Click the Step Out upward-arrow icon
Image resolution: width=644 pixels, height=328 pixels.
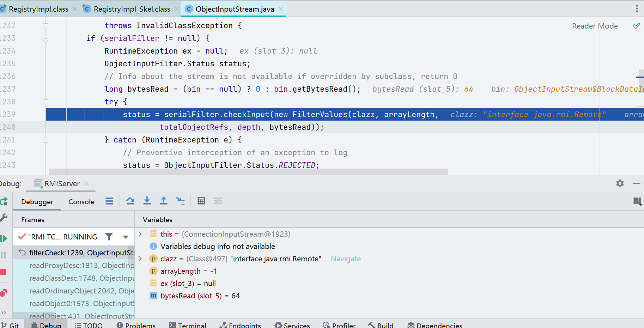click(164, 201)
